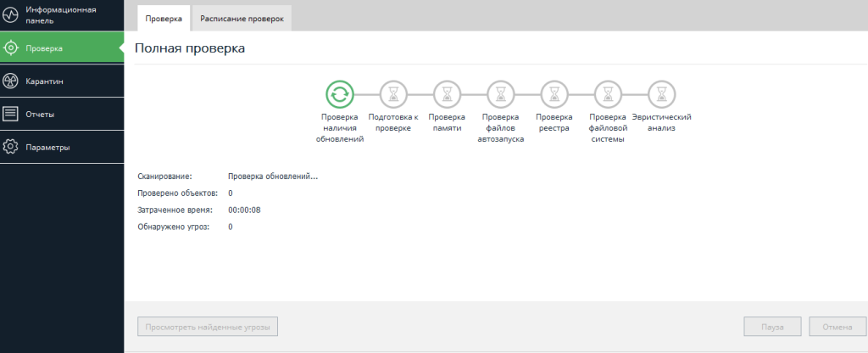The image size is (868, 353).
Task: Switch to the Расписание проверок tab
Action: tap(242, 18)
